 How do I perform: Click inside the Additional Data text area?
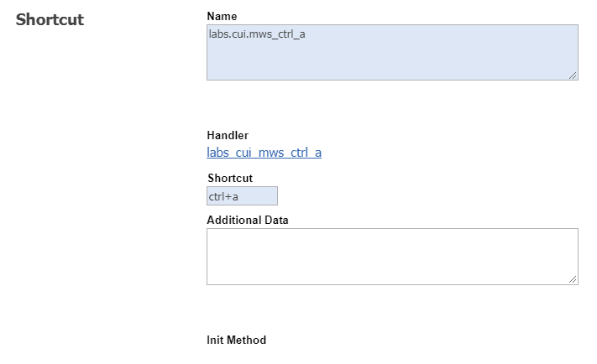tap(392, 256)
